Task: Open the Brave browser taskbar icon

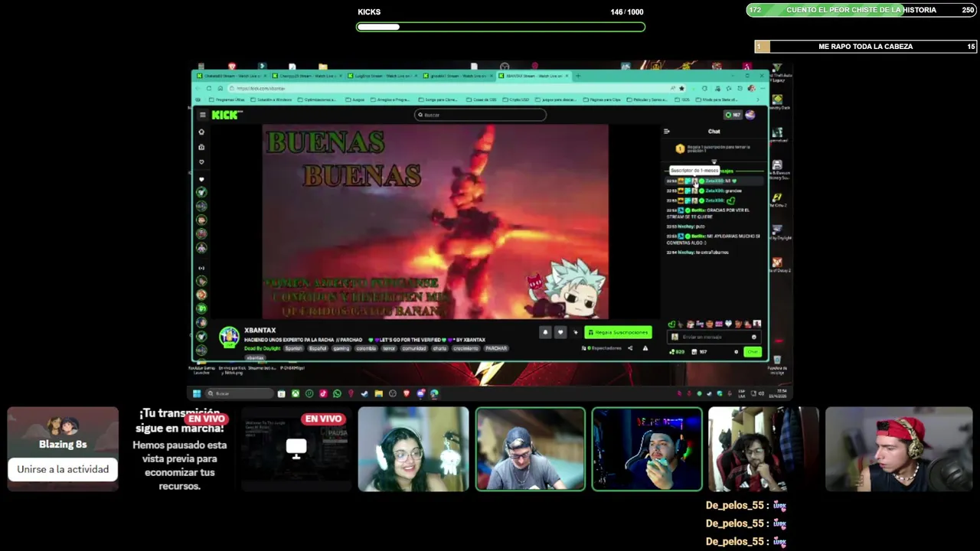Action: [x=407, y=393]
